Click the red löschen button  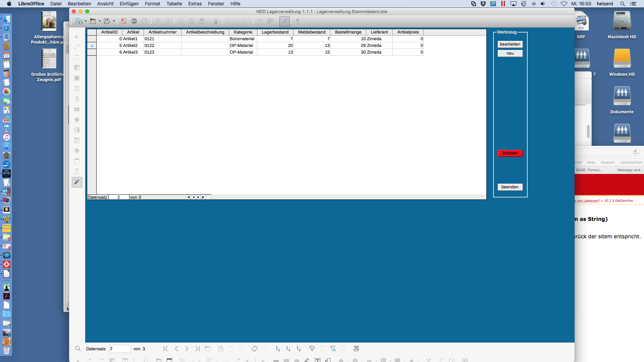pos(510,153)
